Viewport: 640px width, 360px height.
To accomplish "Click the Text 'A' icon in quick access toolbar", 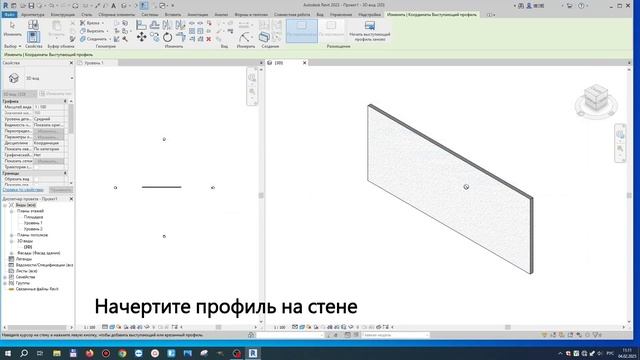I will 113,6.
